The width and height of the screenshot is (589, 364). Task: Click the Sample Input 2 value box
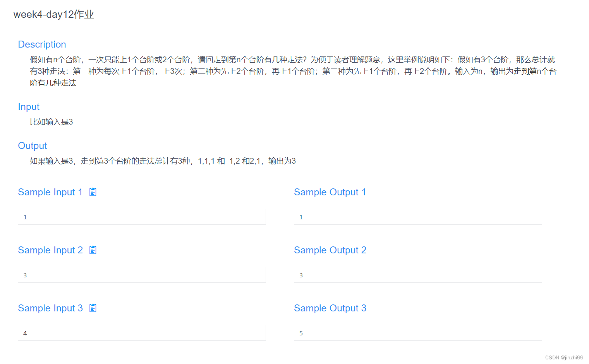click(142, 275)
